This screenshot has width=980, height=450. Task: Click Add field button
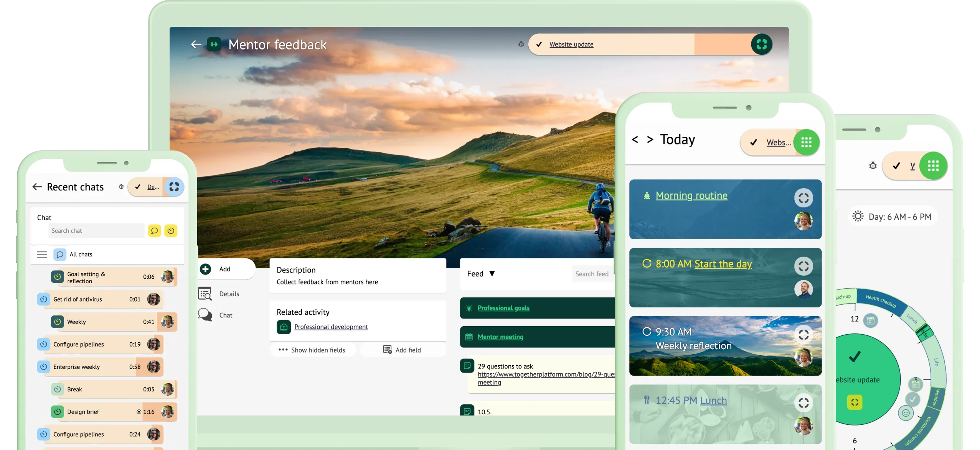click(402, 350)
